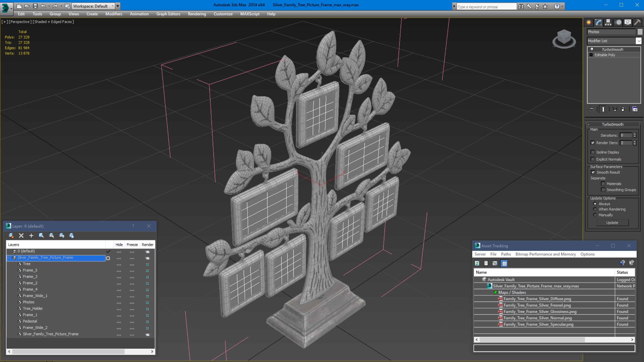This screenshot has width=644, height=362.
Task: Click the Undo arrow icon
Action: coord(43,6)
